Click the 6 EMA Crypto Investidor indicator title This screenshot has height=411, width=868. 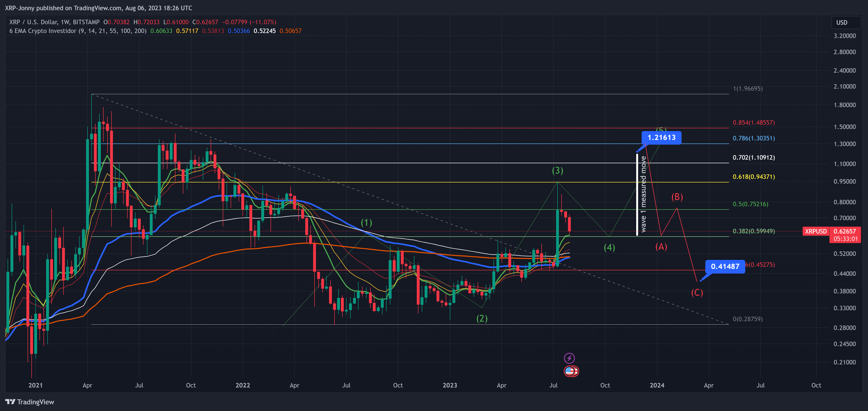coord(78,31)
